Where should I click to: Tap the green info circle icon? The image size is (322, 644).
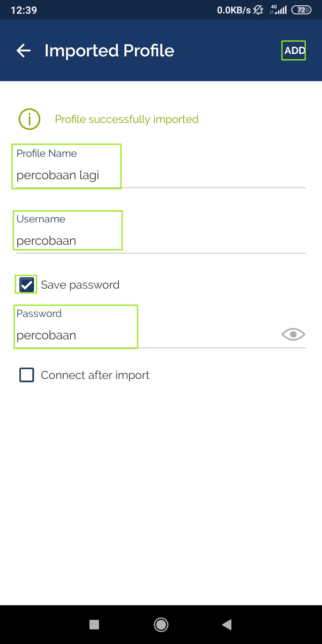tap(30, 119)
